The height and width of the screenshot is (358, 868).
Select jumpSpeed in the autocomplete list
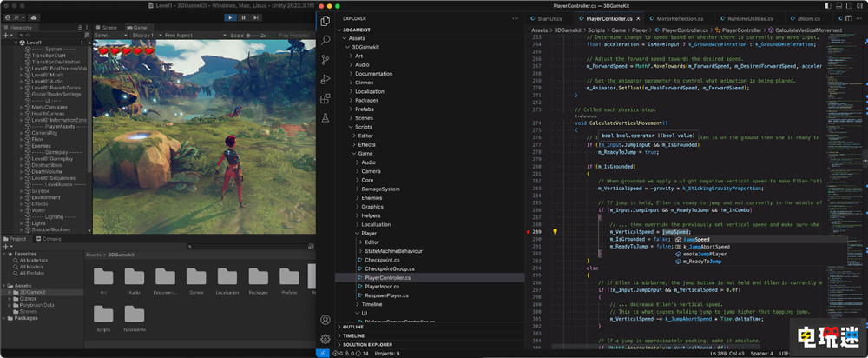(697, 239)
